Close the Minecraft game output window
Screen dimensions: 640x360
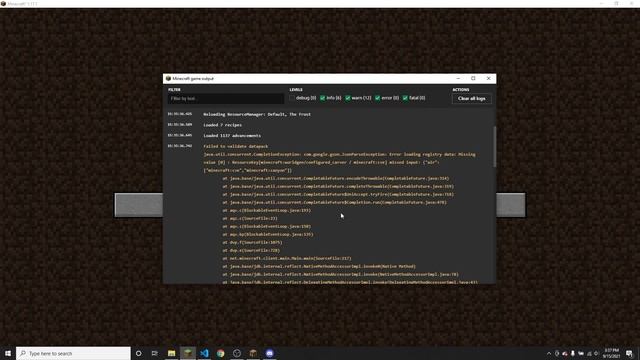pos(489,78)
